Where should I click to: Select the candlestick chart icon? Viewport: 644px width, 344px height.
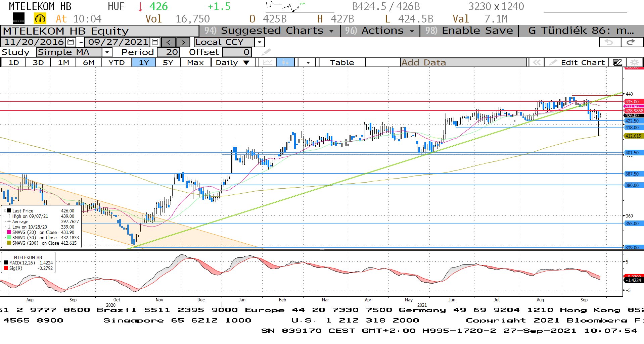click(285, 62)
